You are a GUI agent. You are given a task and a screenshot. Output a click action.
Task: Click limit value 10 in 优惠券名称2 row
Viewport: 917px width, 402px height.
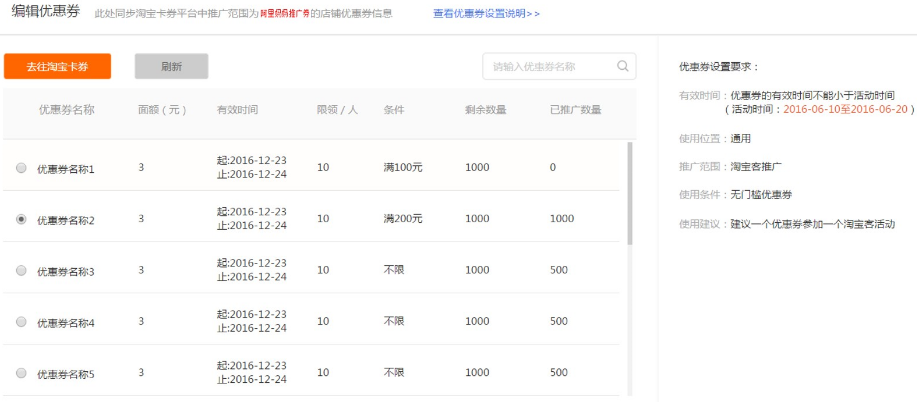coord(323,218)
